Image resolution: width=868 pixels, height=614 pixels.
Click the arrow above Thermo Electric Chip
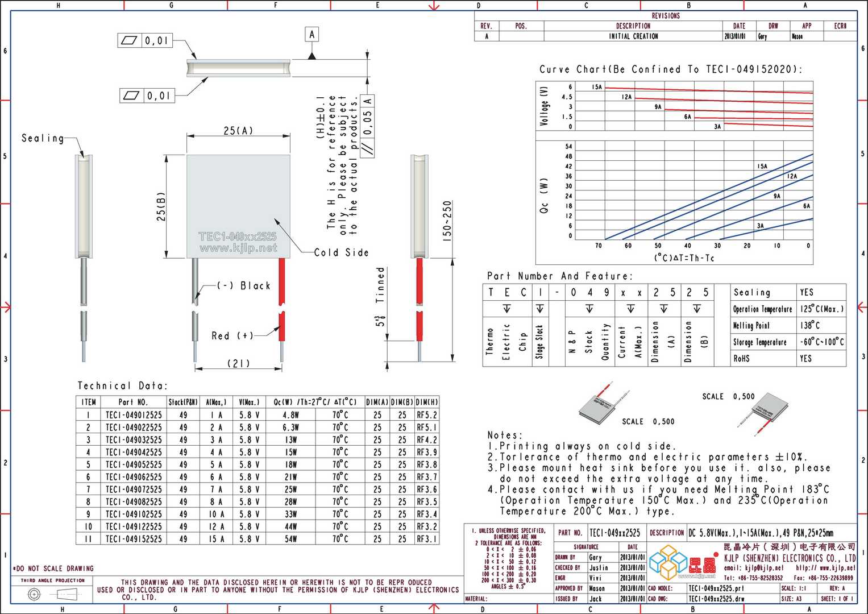pos(506,309)
